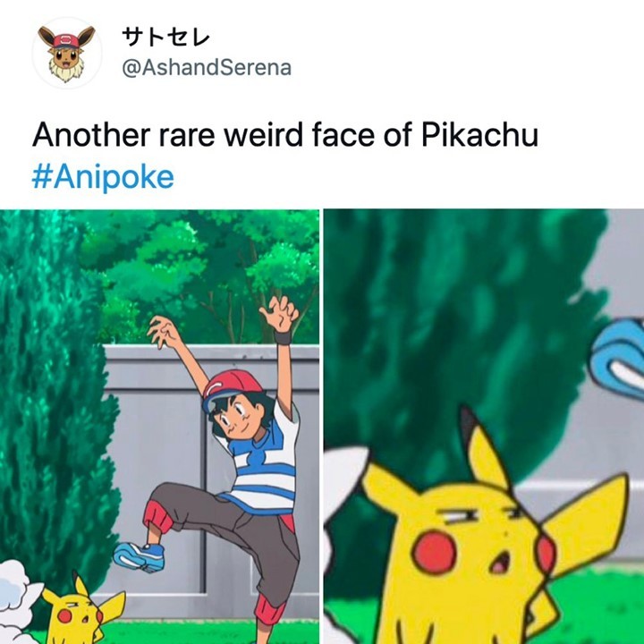
Task: Click the Eevee profile avatar
Action: [66, 53]
